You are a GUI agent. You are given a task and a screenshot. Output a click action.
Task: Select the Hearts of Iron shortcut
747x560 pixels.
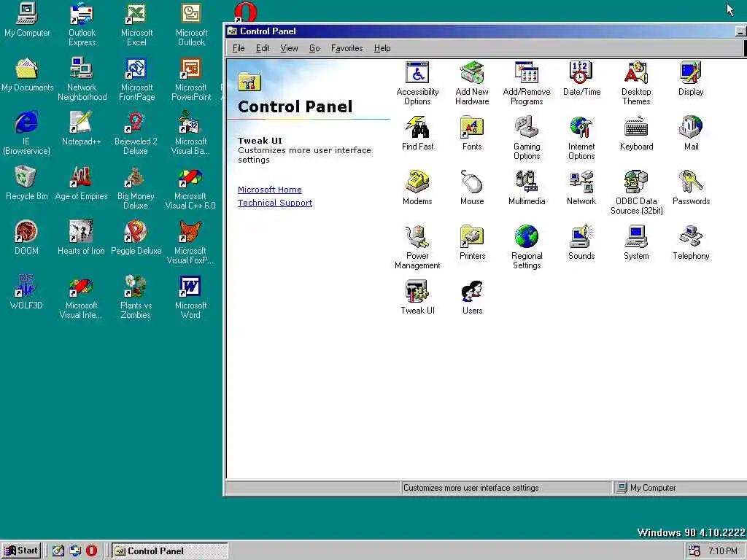point(81,238)
